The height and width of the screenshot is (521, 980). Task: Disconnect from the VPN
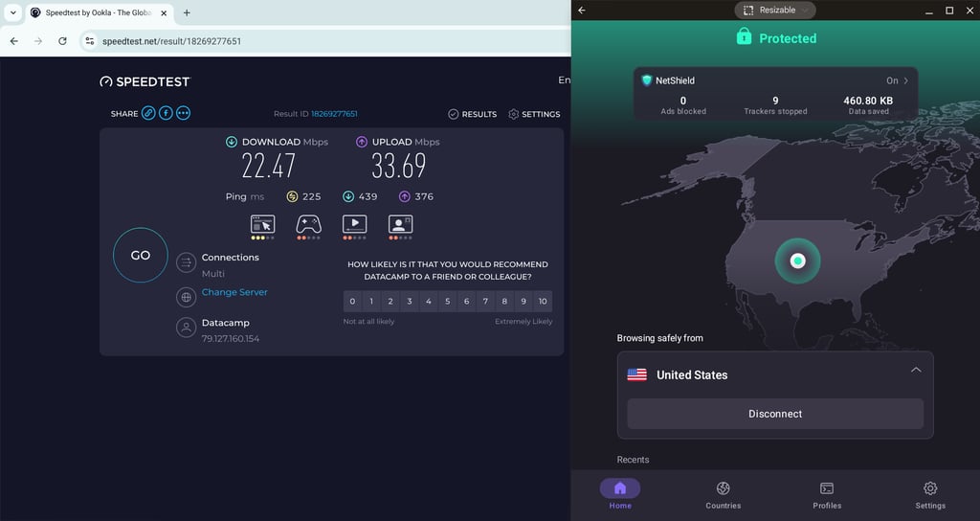pyautogui.click(x=775, y=414)
